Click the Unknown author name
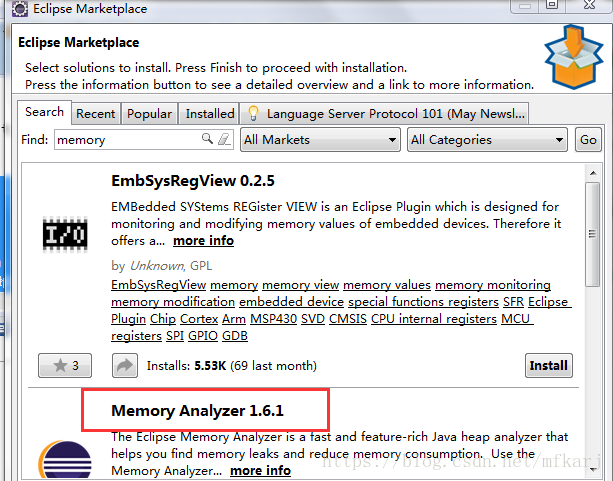 [156, 266]
